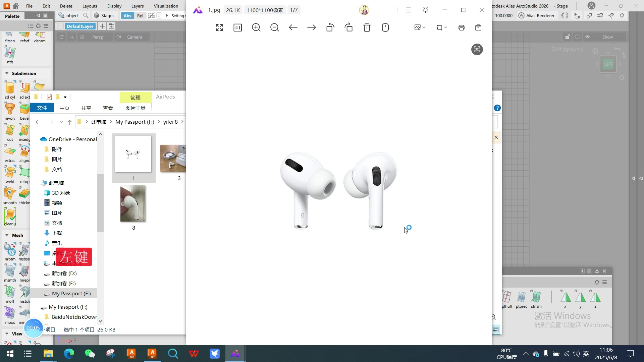Open the 文件 button in Explorer
The image size is (644, 362).
click(42, 108)
